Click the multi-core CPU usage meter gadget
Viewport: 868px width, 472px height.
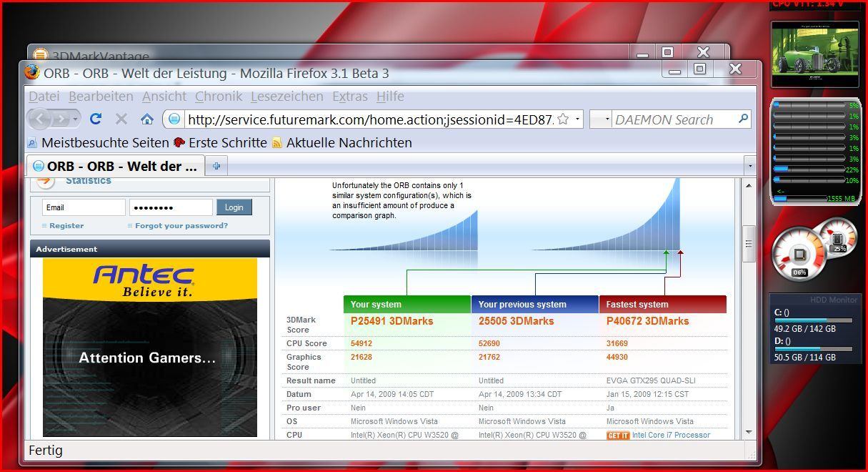(815, 152)
